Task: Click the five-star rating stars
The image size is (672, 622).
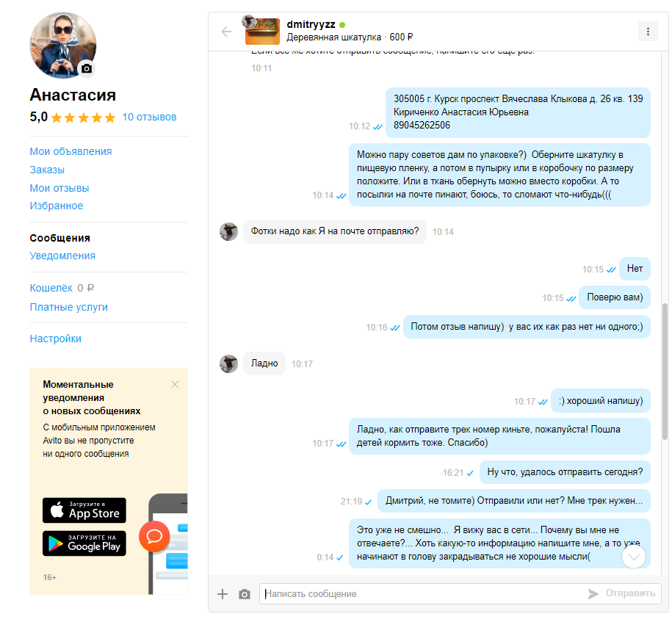Action: (83, 117)
